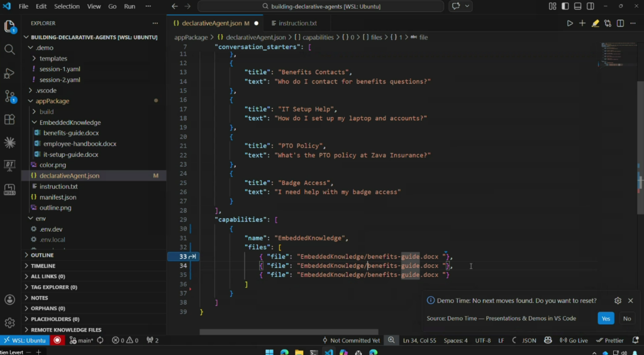Viewport: 644px width, 355px height.
Task: Click Yes on the Demo Time notification
Action: point(606,318)
